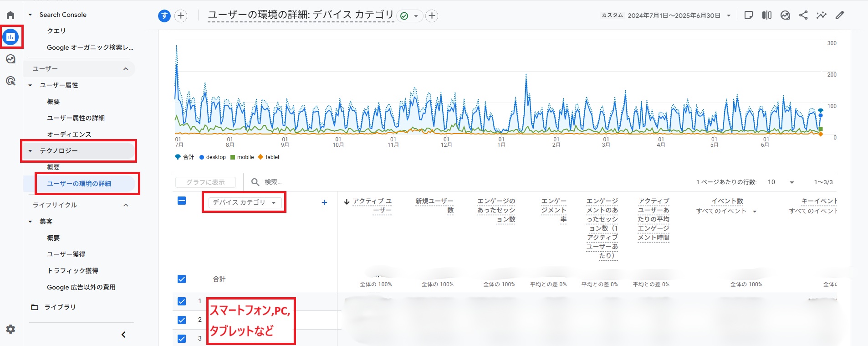Open the Advertising icon in sidebar
868x346 pixels.
click(x=10, y=81)
